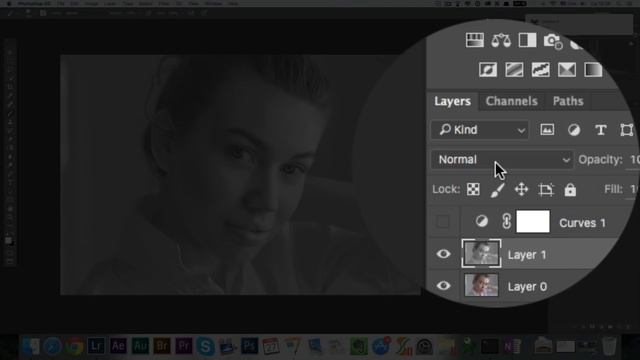Toggle artboard auto-nesting lock

tap(546, 189)
